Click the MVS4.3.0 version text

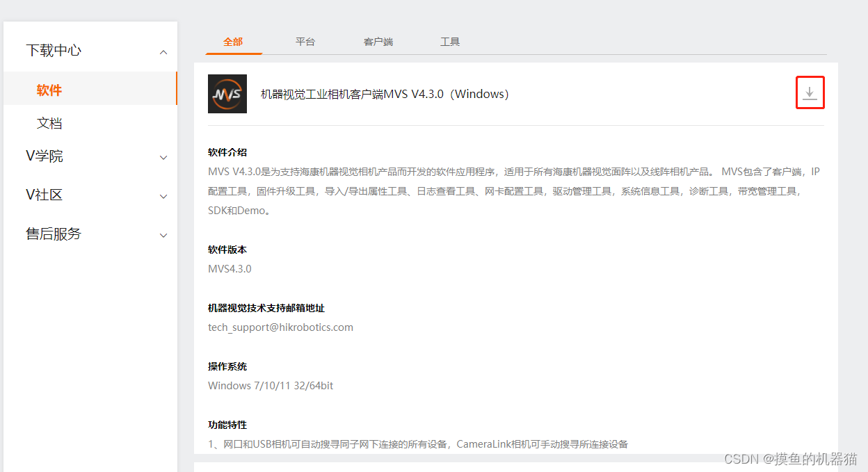click(230, 268)
